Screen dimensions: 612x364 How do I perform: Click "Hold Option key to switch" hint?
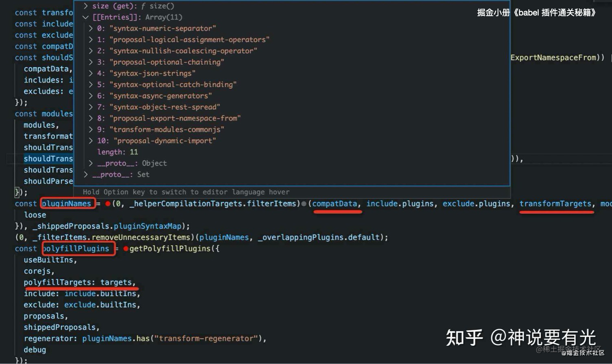(186, 192)
